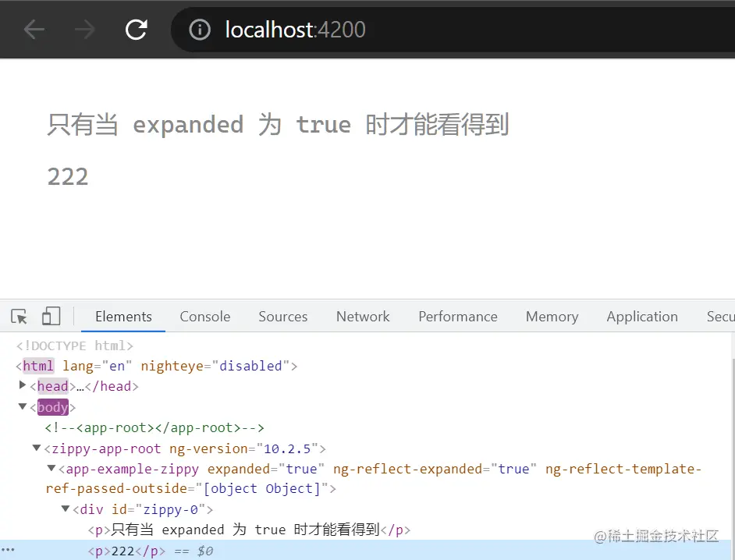Open the Performance tab
Image resolution: width=735 pixels, height=560 pixels.
458,317
